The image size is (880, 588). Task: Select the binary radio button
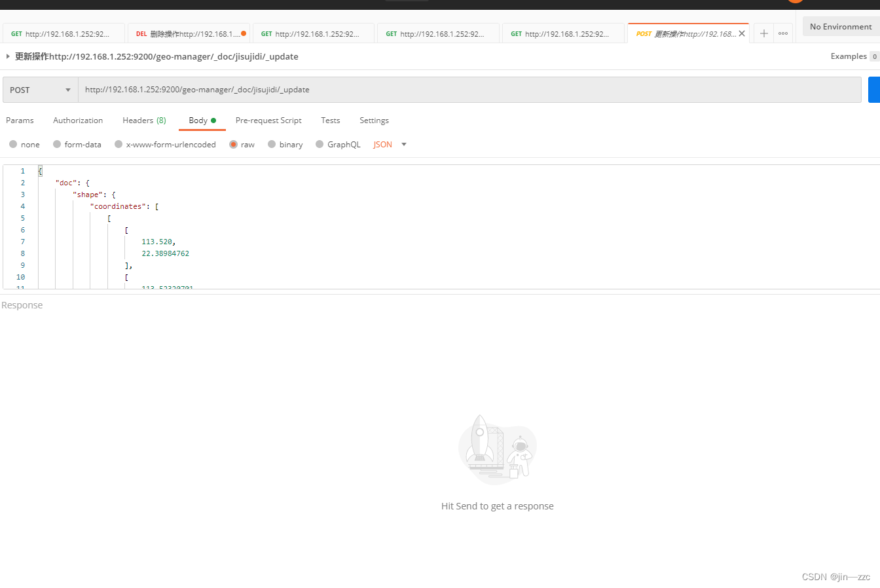point(272,144)
